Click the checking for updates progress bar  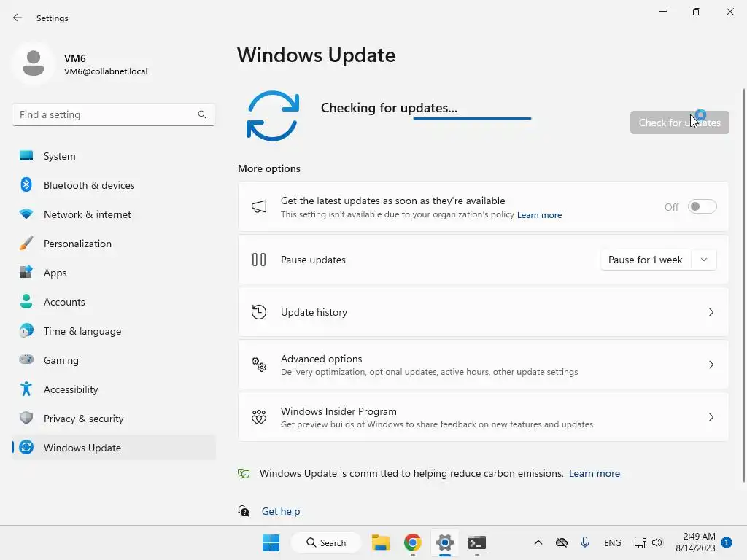point(472,118)
